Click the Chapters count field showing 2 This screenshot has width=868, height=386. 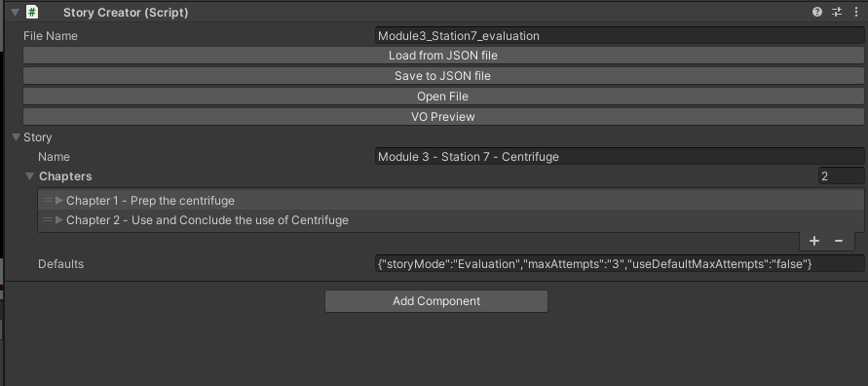pos(841,176)
